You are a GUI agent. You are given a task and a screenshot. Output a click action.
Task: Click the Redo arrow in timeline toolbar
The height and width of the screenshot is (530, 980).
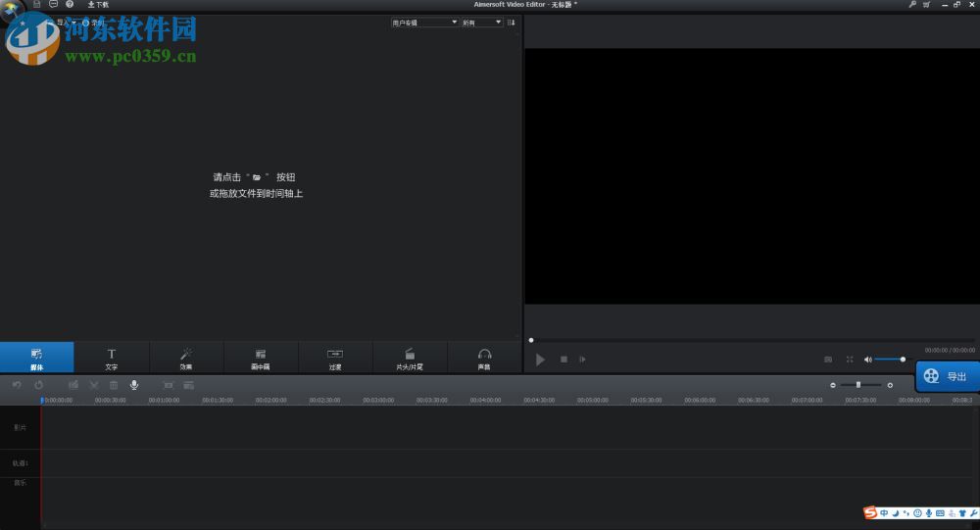point(39,385)
